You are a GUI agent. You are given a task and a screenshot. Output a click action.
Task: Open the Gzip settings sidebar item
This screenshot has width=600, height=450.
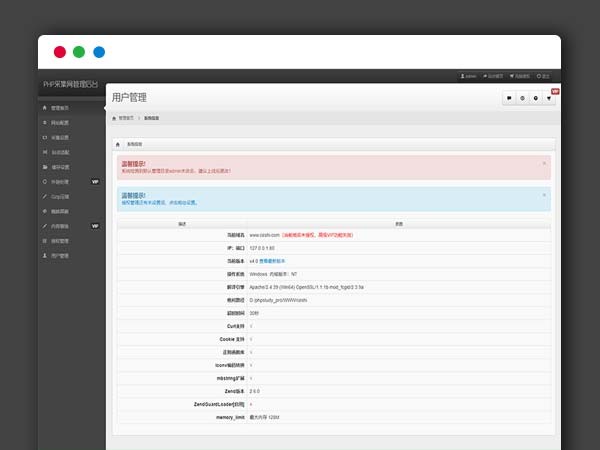click(x=58, y=196)
